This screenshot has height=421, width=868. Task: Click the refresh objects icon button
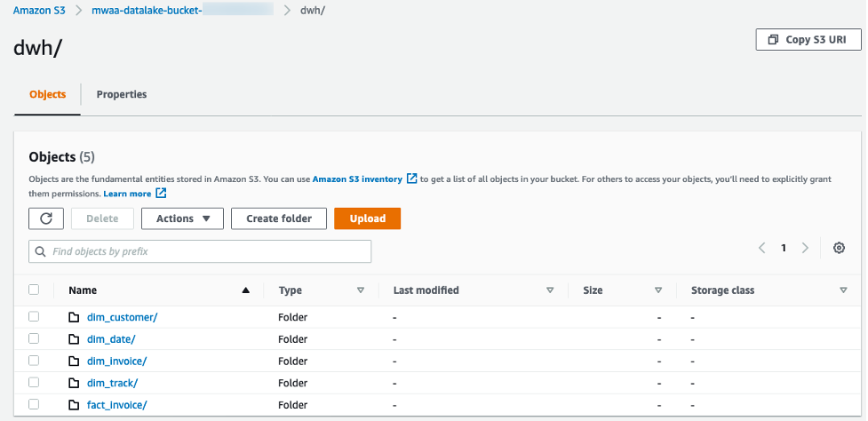[x=46, y=218]
